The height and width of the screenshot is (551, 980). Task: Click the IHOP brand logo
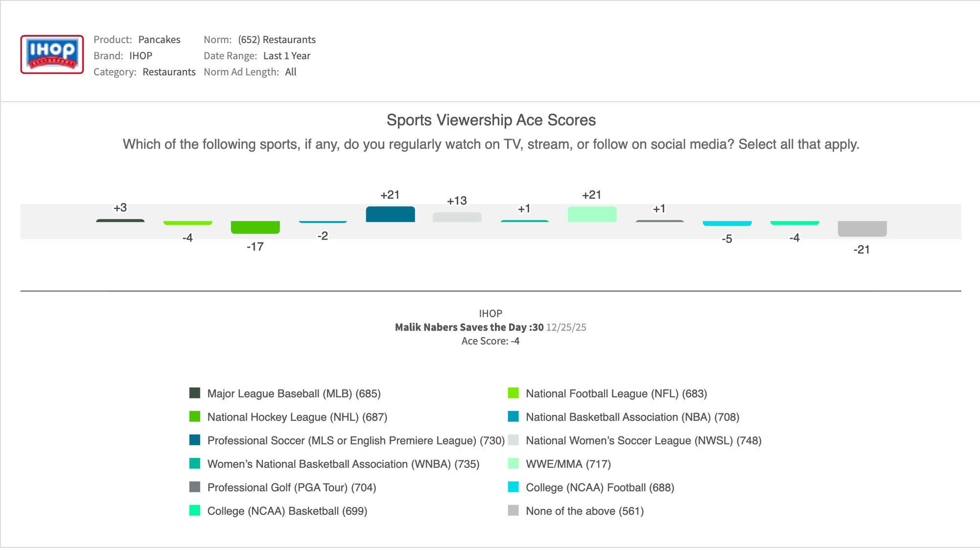coord(52,54)
